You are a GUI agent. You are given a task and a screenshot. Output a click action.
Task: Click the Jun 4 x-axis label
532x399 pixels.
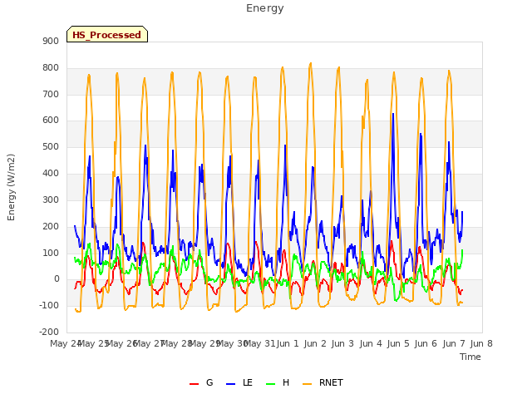coord(371,343)
